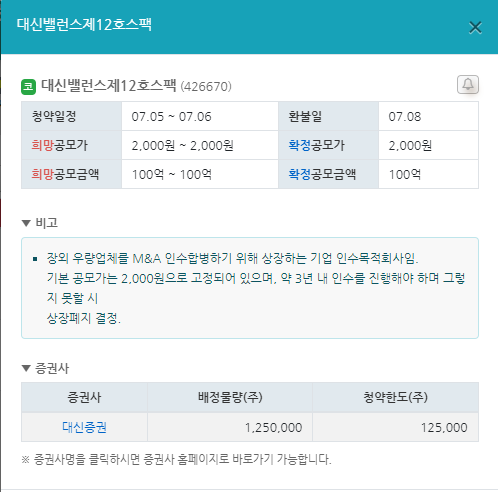Click the 청약일정 label cell

71,116
